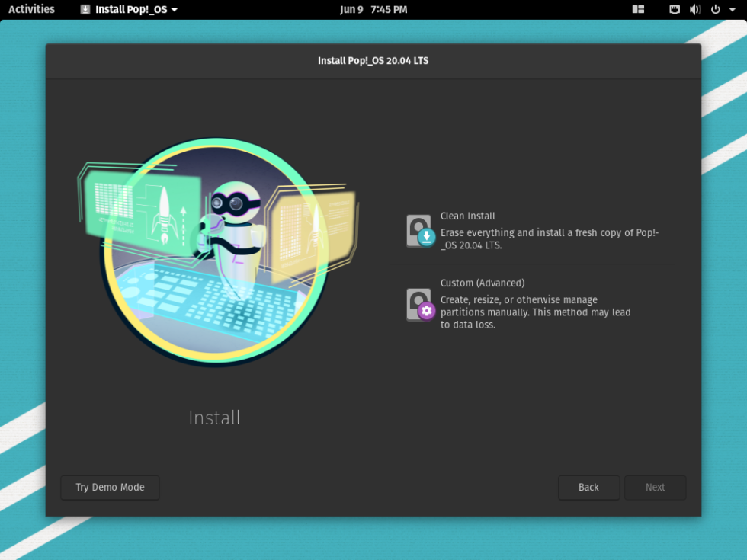
Task: Open the tiling window layout icon
Action: tap(638, 10)
